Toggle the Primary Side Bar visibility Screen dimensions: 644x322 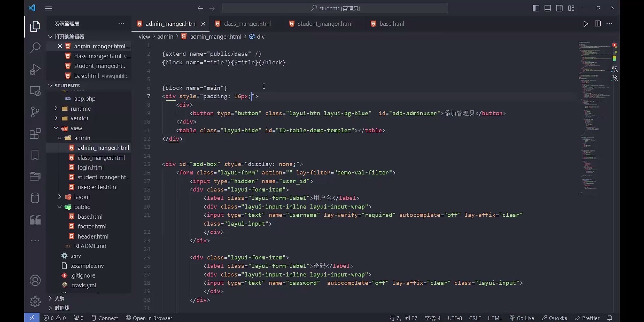click(536, 8)
